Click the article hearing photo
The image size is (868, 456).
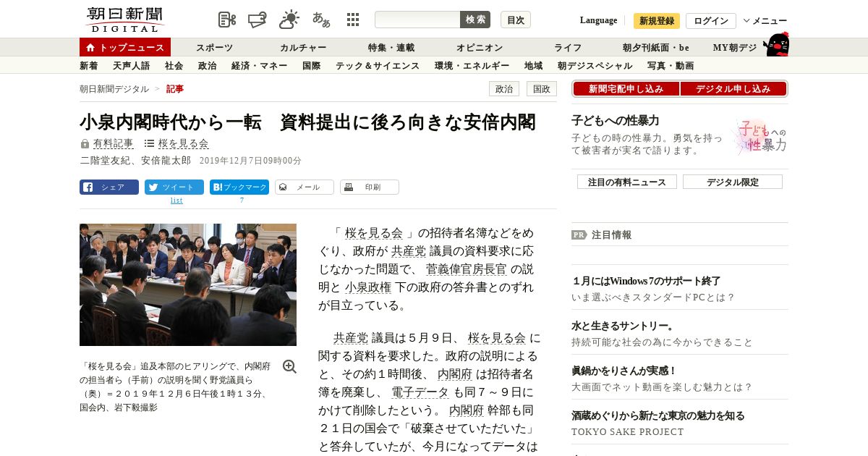point(188,284)
